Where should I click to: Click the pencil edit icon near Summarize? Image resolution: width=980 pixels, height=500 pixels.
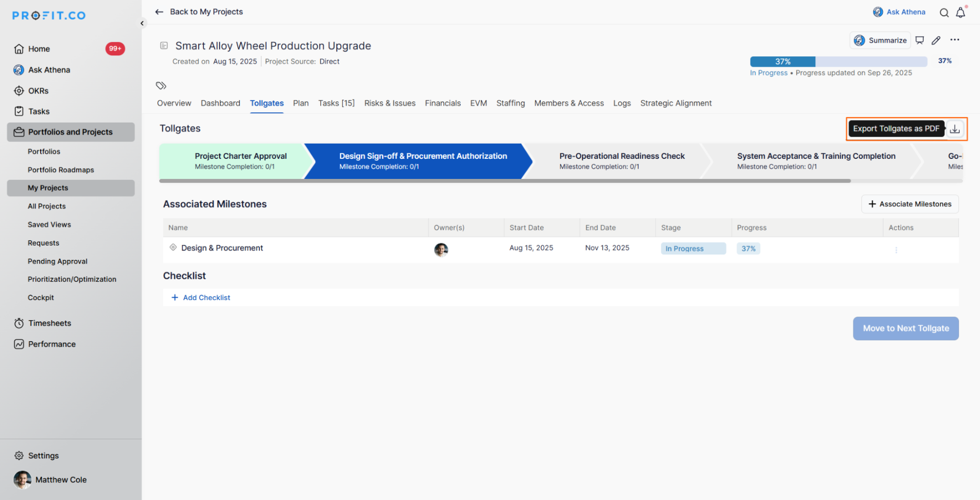point(936,40)
